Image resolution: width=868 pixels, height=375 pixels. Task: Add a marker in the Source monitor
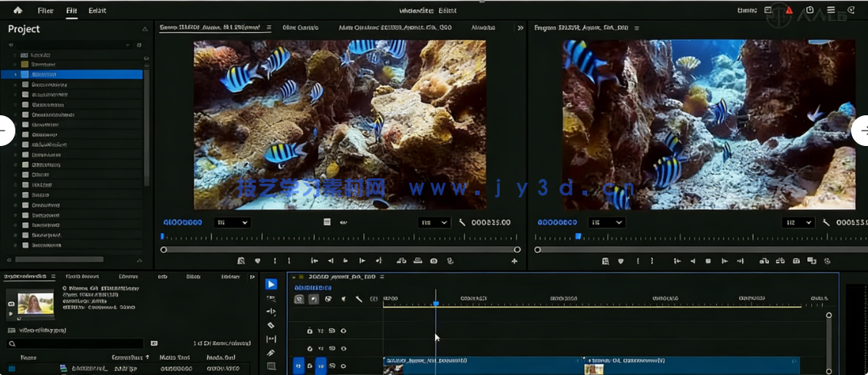257,261
